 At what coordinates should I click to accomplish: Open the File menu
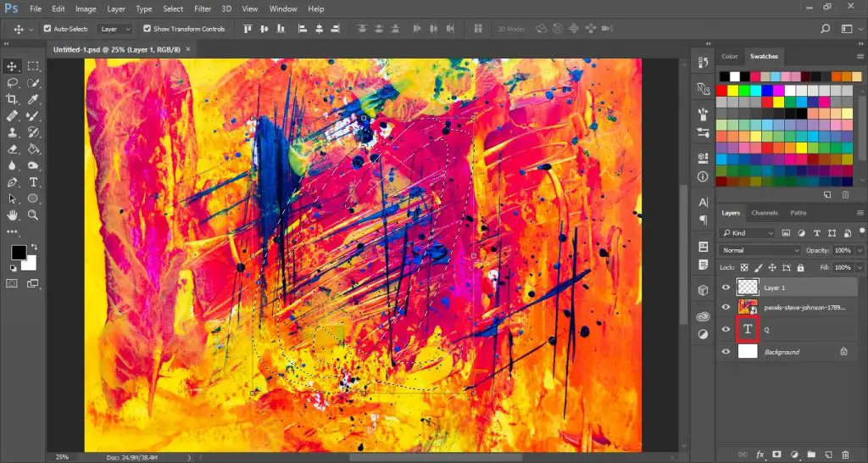click(x=36, y=8)
